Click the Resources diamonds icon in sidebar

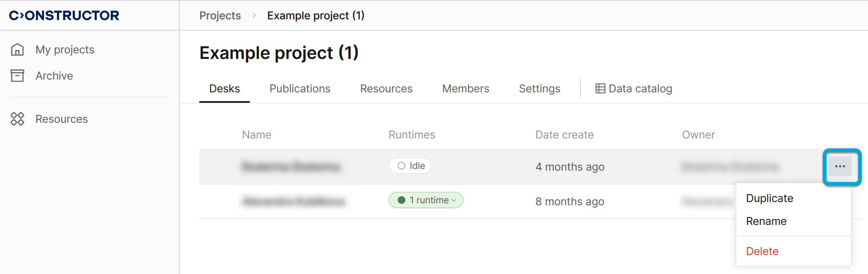click(x=17, y=119)
